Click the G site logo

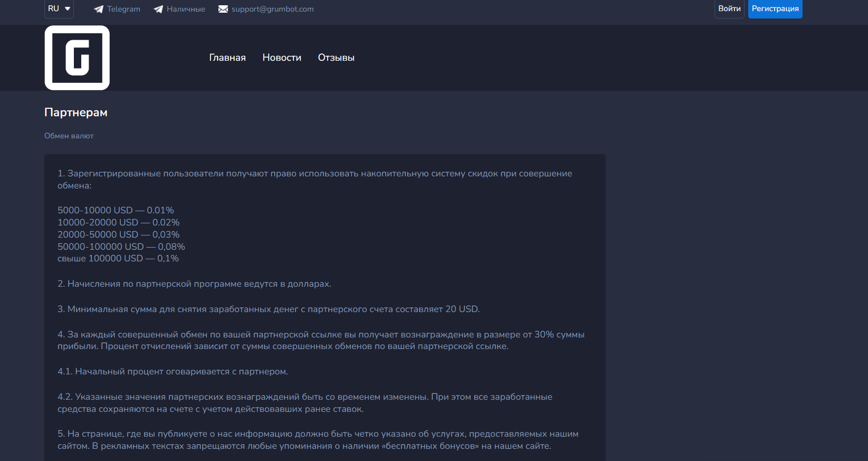[x=77, y=58]
